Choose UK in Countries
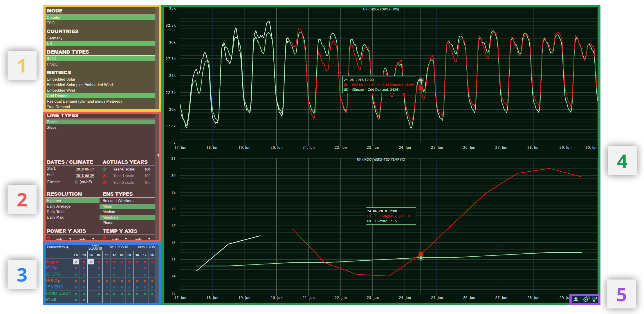Screen dimensions: 644x314 tap(100, 43)
